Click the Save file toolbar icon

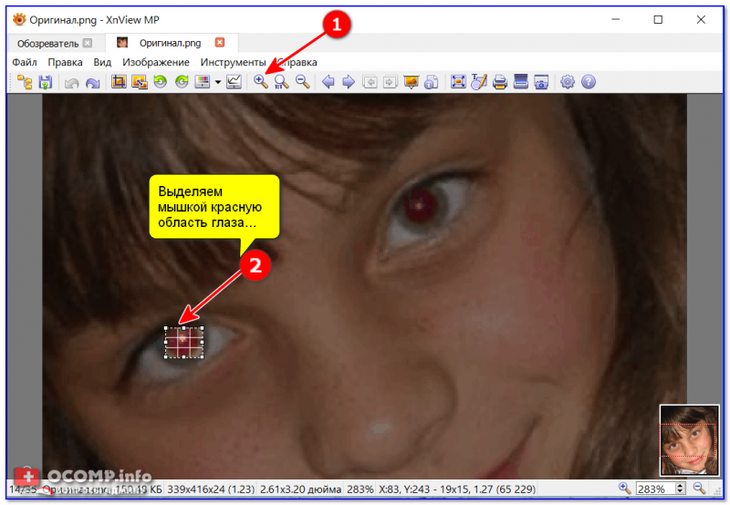45,82
